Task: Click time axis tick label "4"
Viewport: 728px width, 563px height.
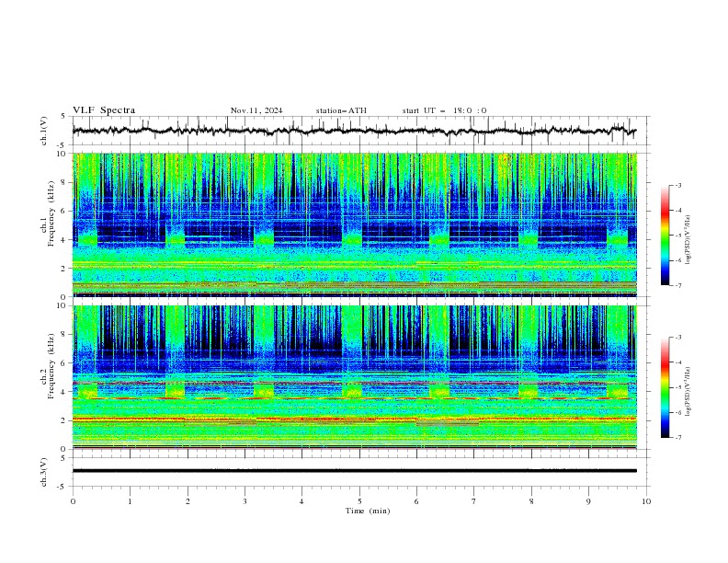Action: tap(301, 501)
